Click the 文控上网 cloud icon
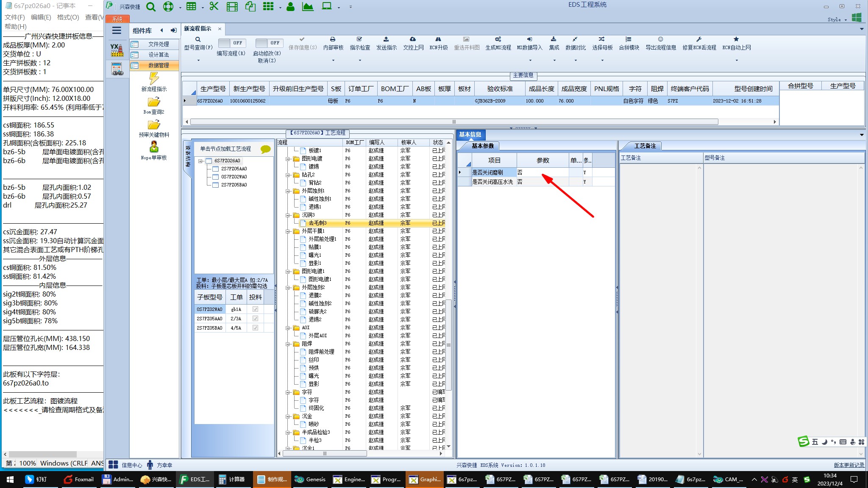This screenshot has height=488, width=868. point(413,39)
